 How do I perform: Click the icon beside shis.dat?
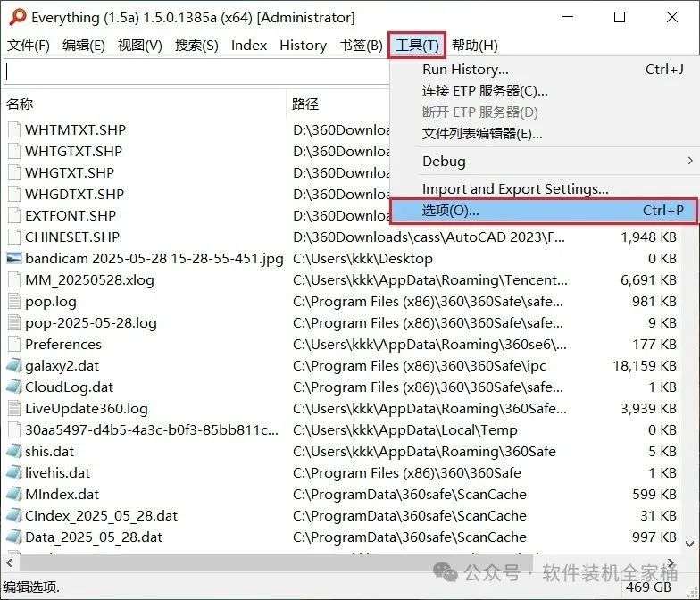14,452
